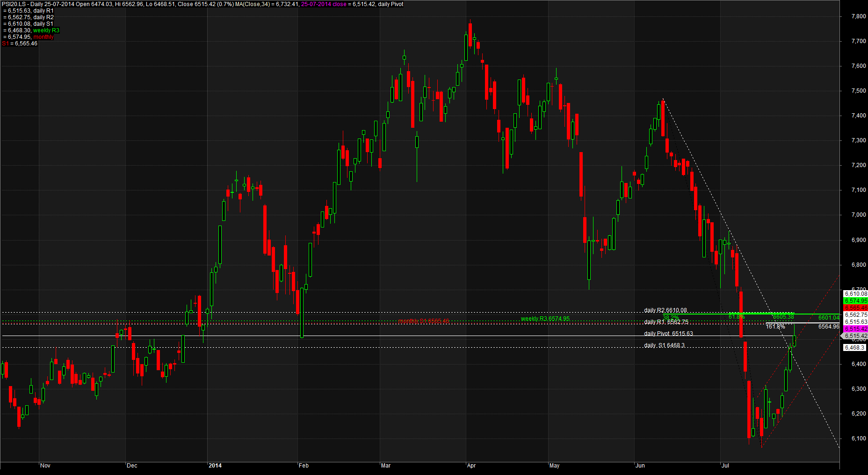
Task: Click the gray 6,515.42 last-price arrow marker
Action: [x=854, y=336]
